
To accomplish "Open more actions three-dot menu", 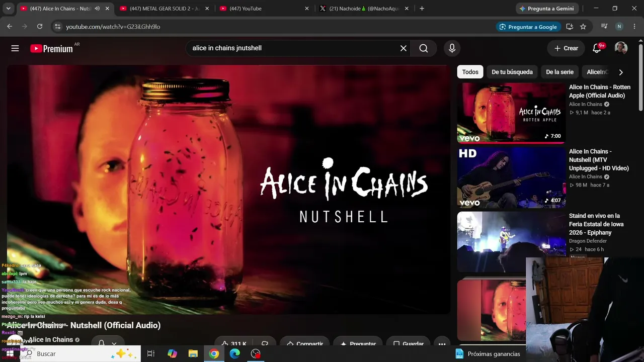I will (442, 344).
